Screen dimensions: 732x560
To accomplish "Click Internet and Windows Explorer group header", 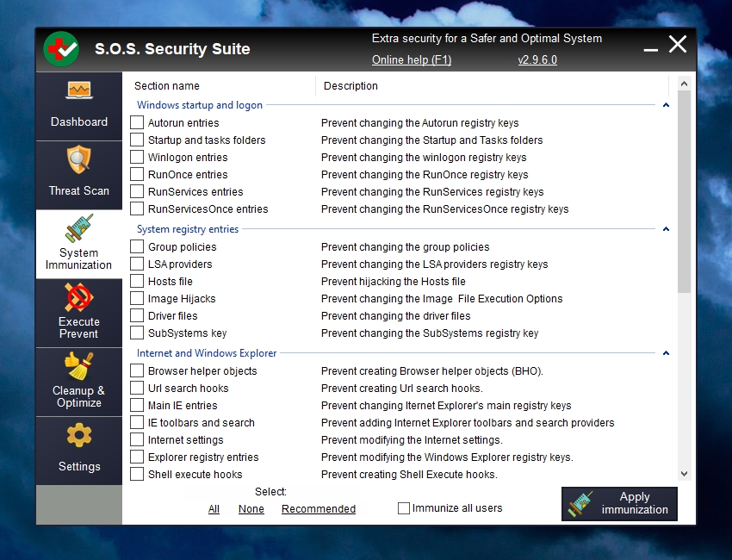I will point(207,353).
